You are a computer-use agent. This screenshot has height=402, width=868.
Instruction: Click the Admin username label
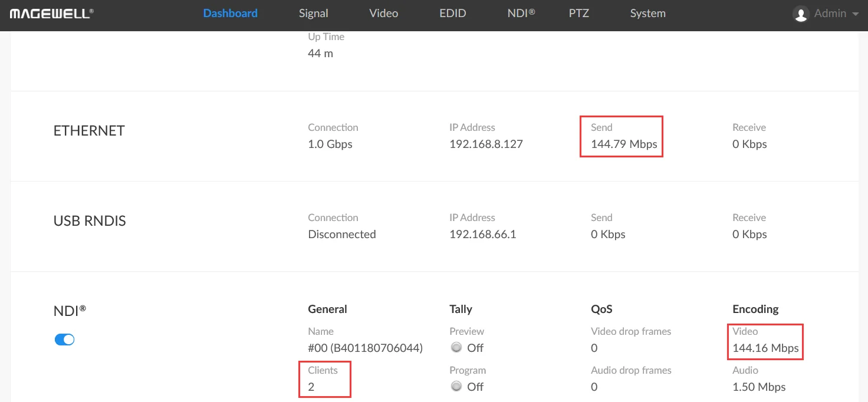coord(830,14)
